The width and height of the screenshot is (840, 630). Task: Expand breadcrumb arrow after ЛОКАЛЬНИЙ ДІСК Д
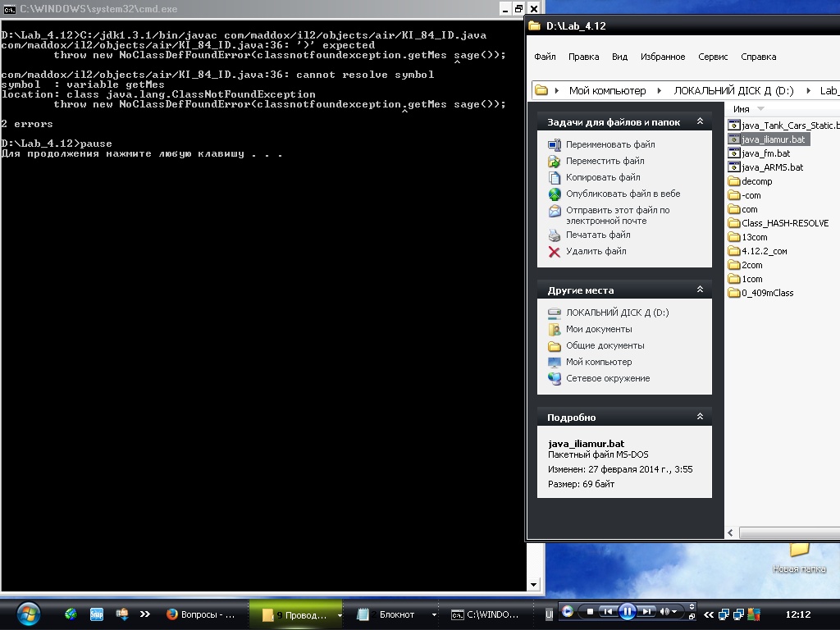(x=808, y=90)
